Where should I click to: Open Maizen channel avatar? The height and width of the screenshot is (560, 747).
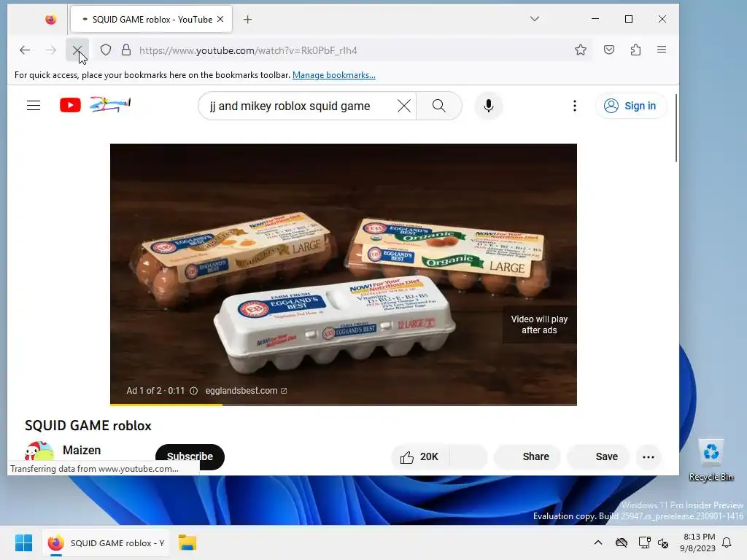(39, 451)
